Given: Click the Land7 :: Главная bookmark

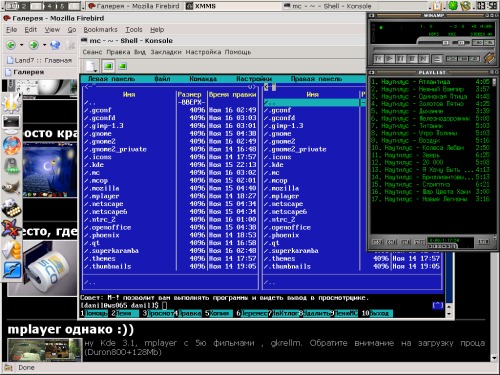Looking at the screenshot, I should [x=39, y=60].
